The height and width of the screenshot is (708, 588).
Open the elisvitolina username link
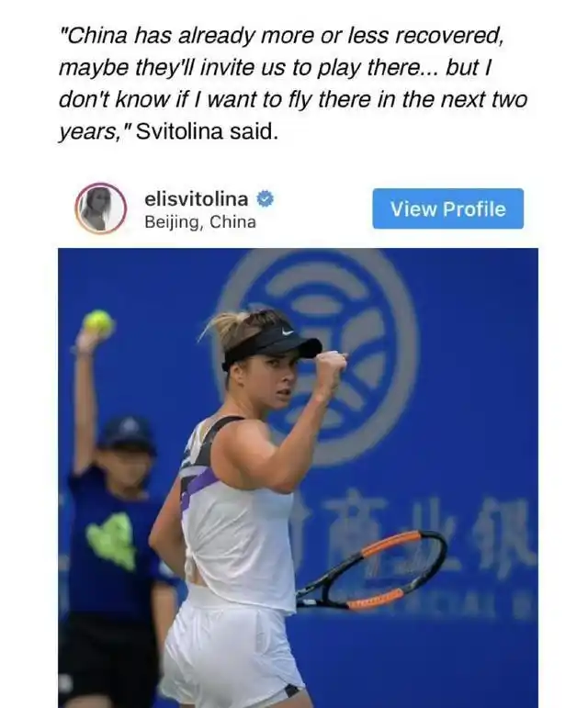click(x=197, y=198)
